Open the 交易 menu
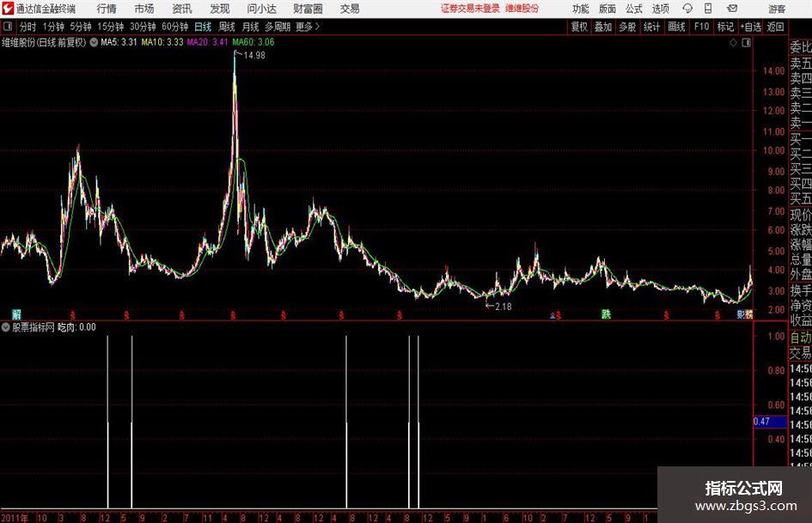812x523 pixels. pos(350,9)
